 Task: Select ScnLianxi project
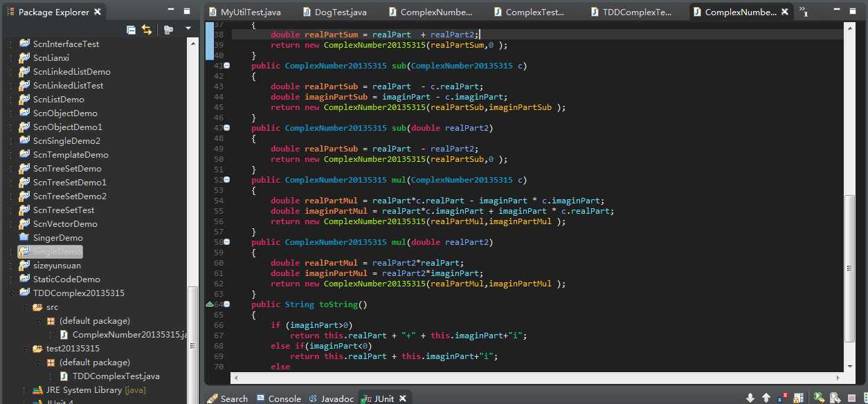point(51,57)
